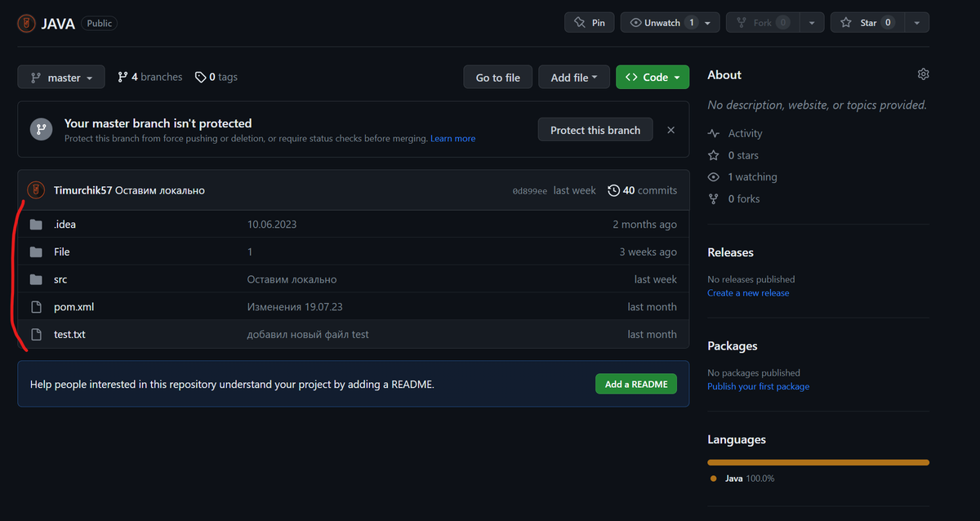Click the commits history clock icon
This screenshot has width=980, height=521.
click(x=613, y=190)
